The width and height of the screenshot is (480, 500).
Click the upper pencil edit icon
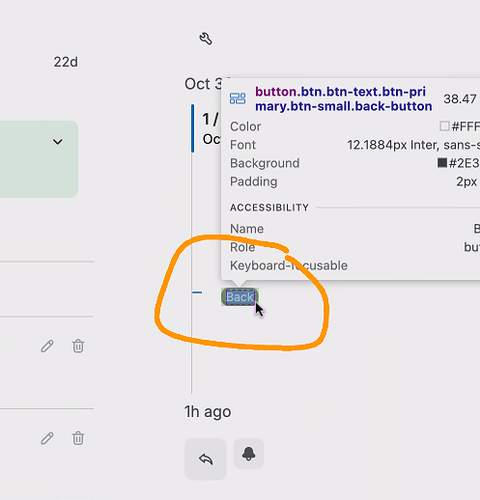tap(47, 346)
